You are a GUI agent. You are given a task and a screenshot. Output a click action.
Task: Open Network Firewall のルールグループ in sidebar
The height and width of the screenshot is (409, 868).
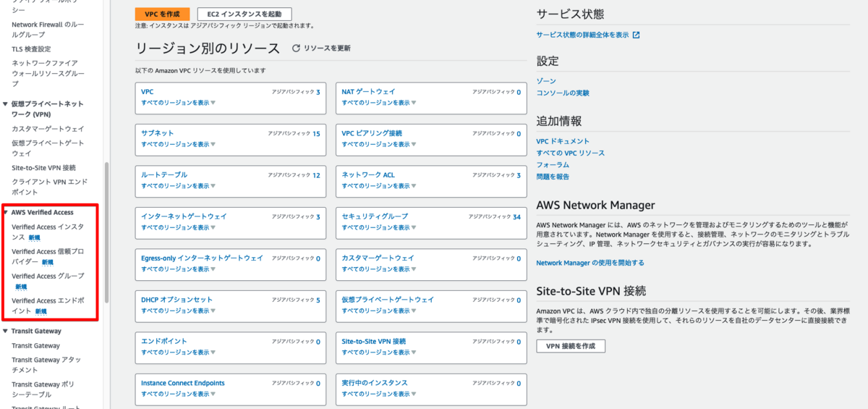click(48, 30)
